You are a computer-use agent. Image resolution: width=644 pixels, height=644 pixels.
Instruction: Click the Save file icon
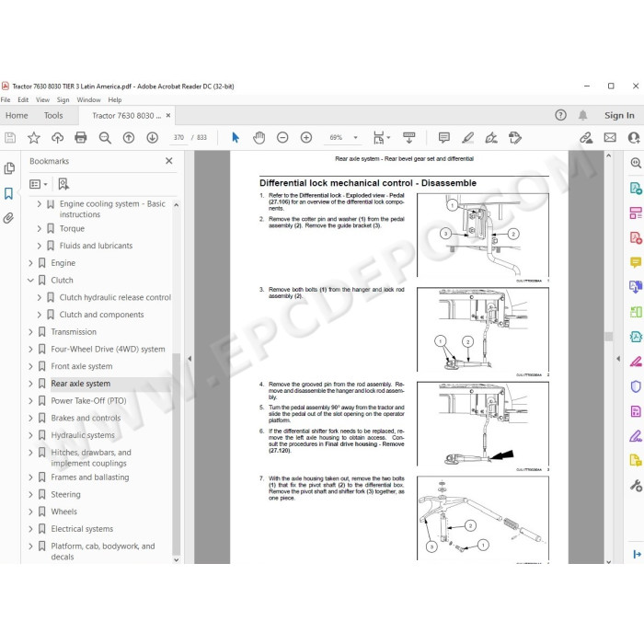(x=10, y=138)
